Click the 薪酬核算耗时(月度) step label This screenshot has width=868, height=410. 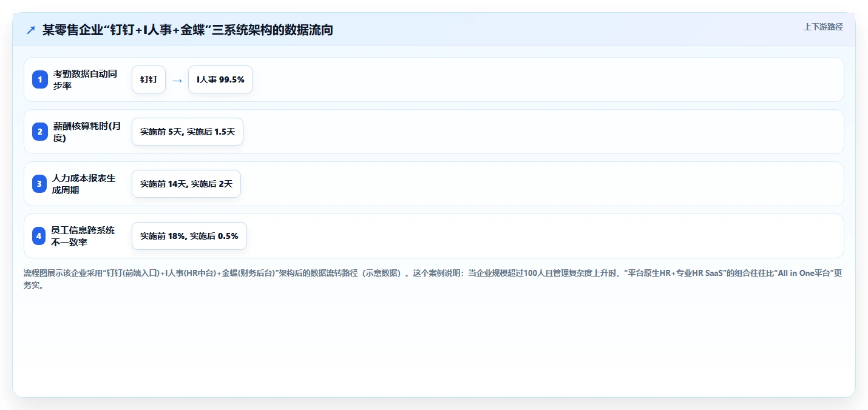tap(86, 132)
